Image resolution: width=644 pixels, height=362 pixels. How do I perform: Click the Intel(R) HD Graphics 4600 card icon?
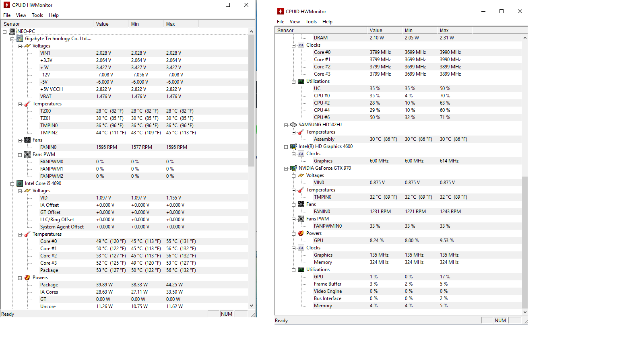coord(293,146)
